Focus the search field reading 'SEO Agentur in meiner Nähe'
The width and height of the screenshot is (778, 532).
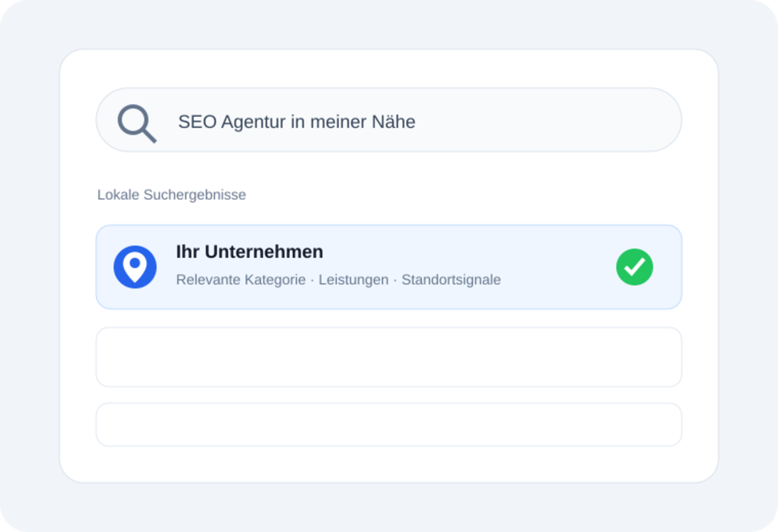[x=389, y=120]
